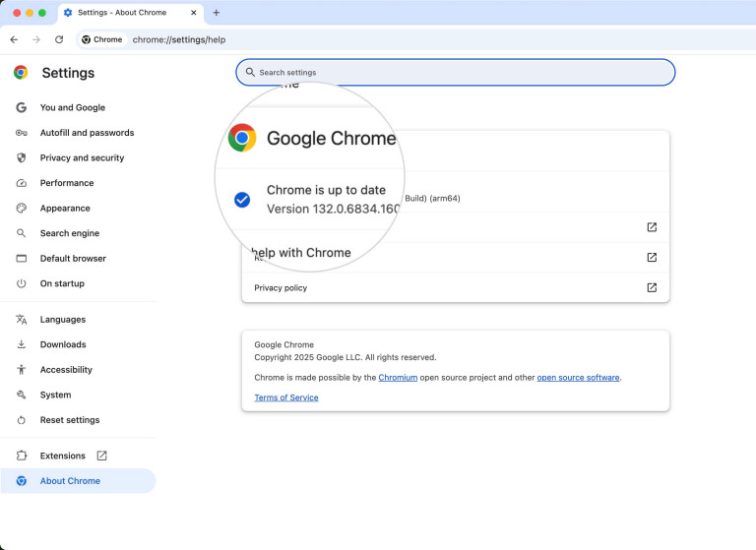Open the Privacy policy row
The image size is (756, 550).
[x=455, y=287]
